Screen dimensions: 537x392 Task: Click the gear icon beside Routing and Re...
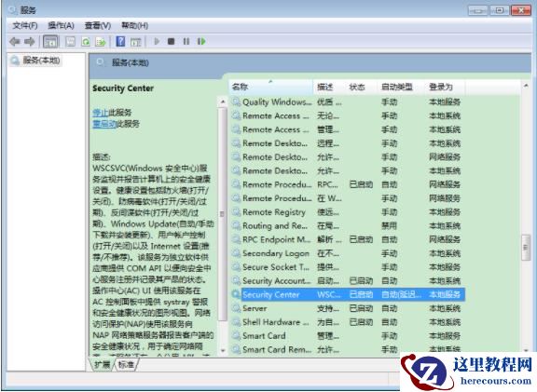pyautogui.click(x=236, y=225)
